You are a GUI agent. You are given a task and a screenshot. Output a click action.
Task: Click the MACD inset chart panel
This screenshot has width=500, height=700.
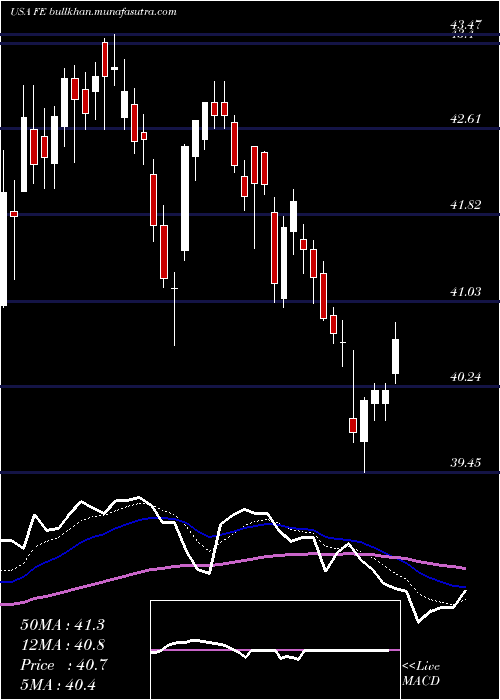pyautogui.click(x=275, y=650)
